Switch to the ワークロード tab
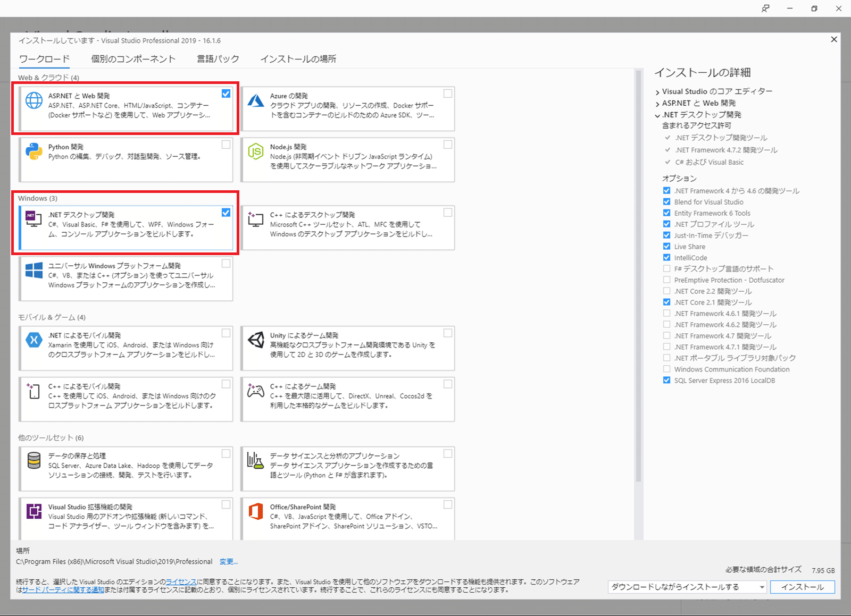Screen dimensions: 851x616 pyautogui.click(x=45, y=59)
